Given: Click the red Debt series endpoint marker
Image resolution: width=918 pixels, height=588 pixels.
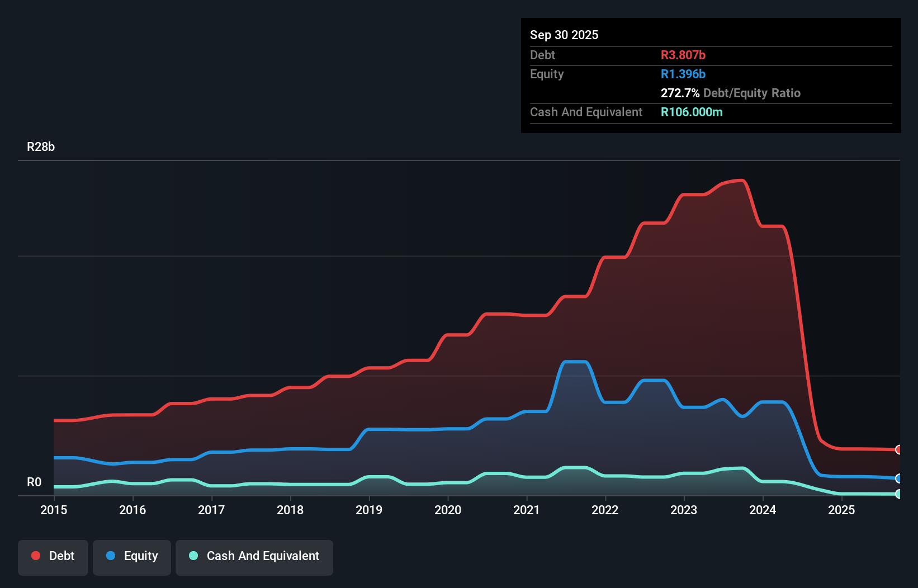Looking at the screenshot, I should (x=899, y=449).
